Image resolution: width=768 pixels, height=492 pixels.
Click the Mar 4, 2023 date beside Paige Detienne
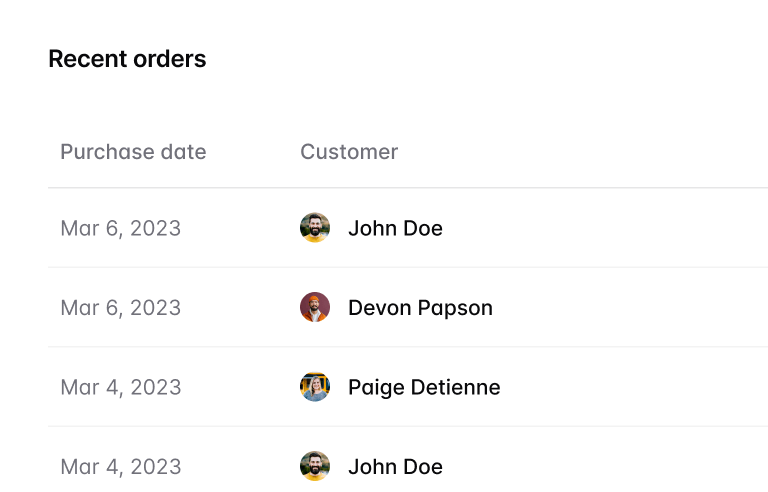point(121,387)
